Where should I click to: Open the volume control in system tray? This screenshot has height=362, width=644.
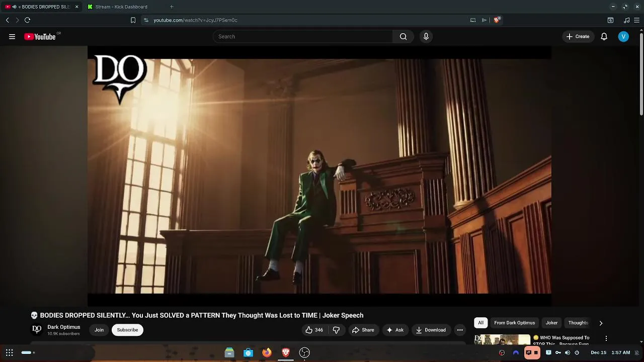coord(568,352)
